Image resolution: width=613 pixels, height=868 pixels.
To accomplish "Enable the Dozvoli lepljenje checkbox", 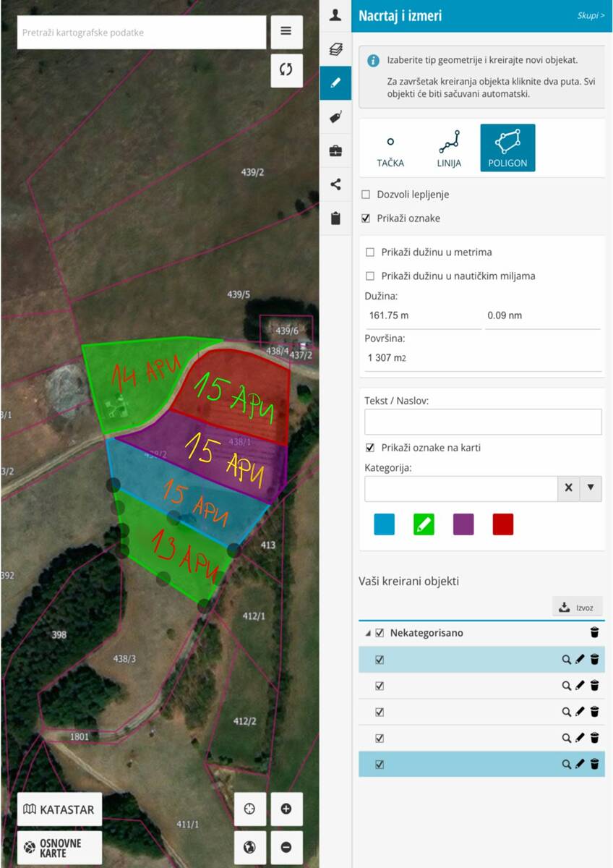I will pyautogui.click(x=366, y=195).
